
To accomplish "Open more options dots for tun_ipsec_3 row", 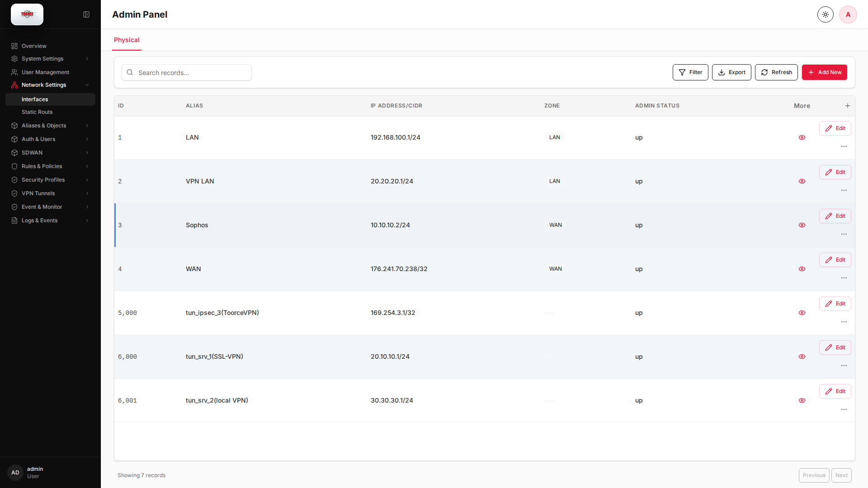I will point(844,322).
